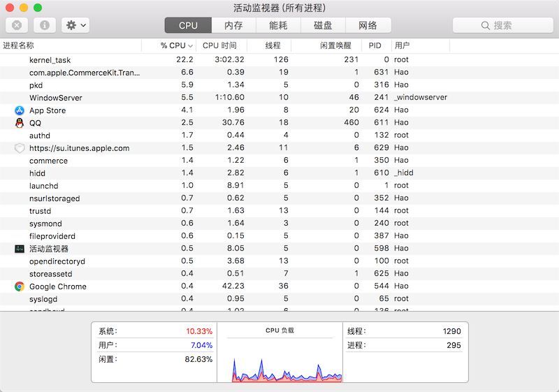559x392 pixels.
Task: Open the 磁盘 tab
Action: pyautogui.click(x=323, y=25)
